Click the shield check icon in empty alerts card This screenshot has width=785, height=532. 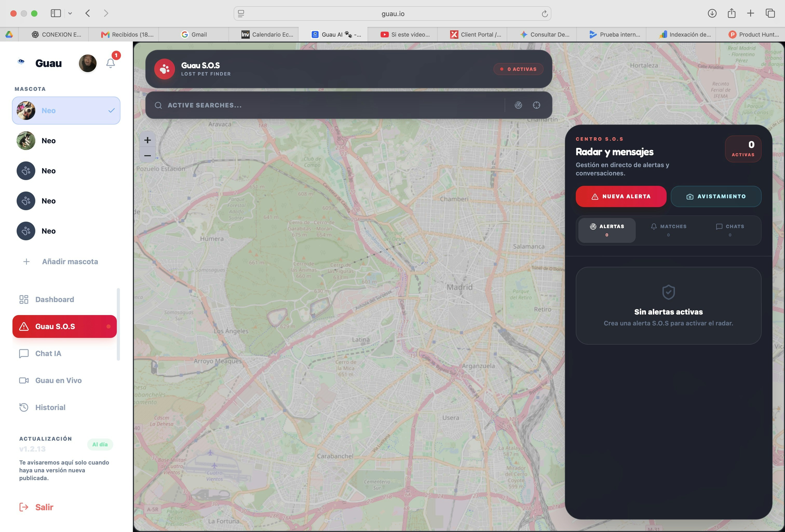tap(668, 292)
